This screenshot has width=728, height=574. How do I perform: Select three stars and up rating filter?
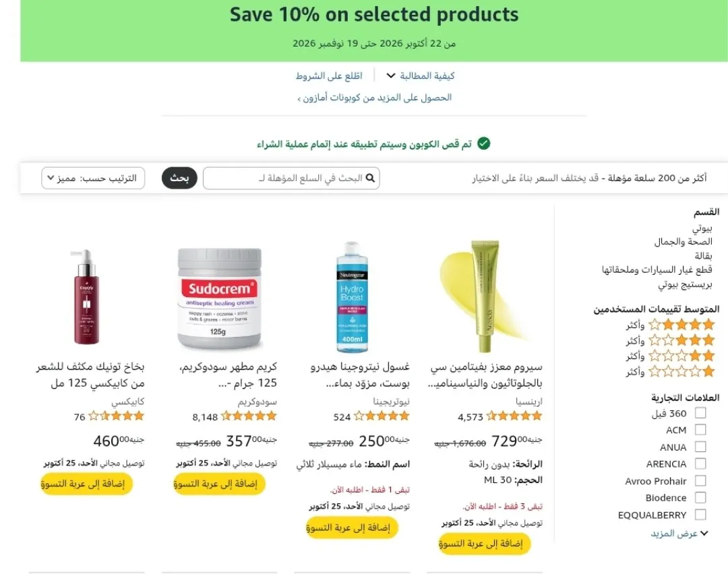[671, 341]
